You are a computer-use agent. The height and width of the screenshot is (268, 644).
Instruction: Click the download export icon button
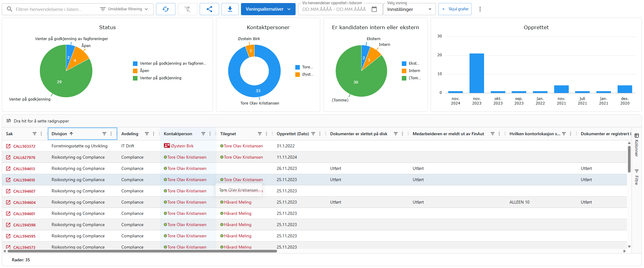click(230, 9)
